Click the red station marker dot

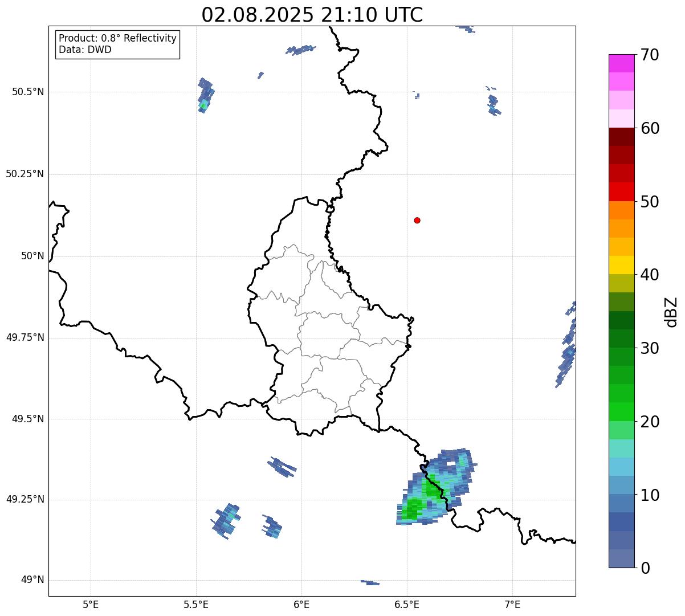417,220
